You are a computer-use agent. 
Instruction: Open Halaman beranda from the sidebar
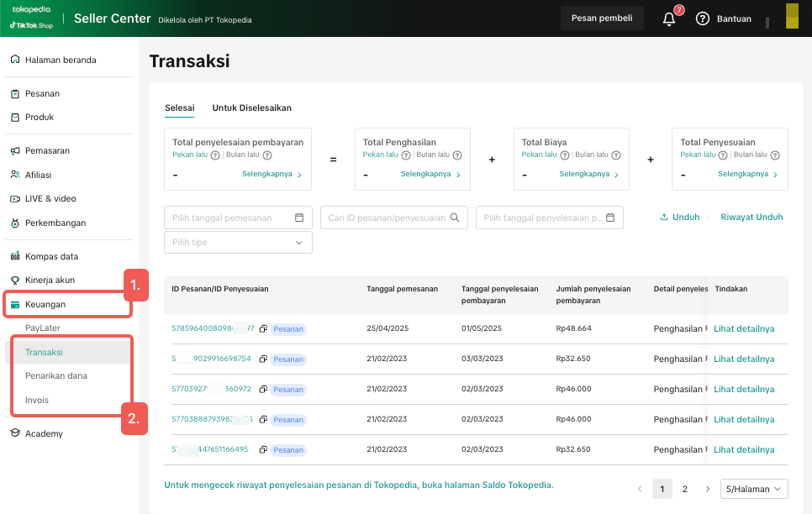61,60
